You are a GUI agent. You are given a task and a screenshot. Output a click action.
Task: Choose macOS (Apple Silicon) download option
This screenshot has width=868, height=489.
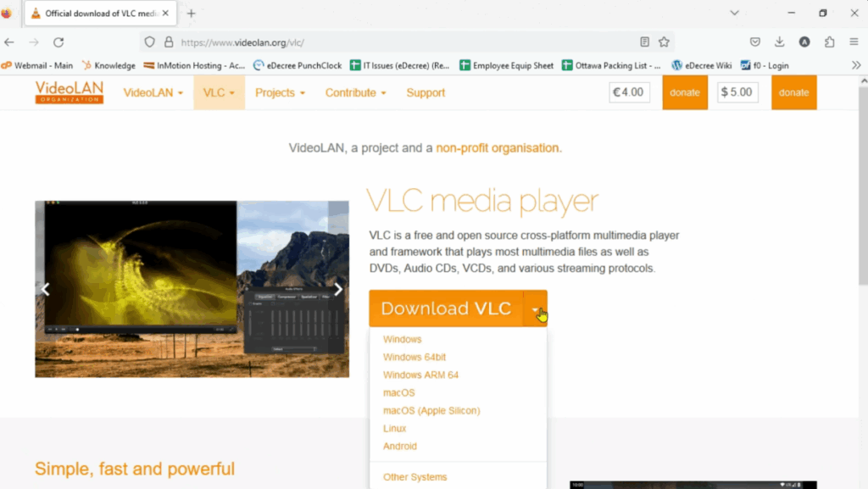[x=431, y=410]
